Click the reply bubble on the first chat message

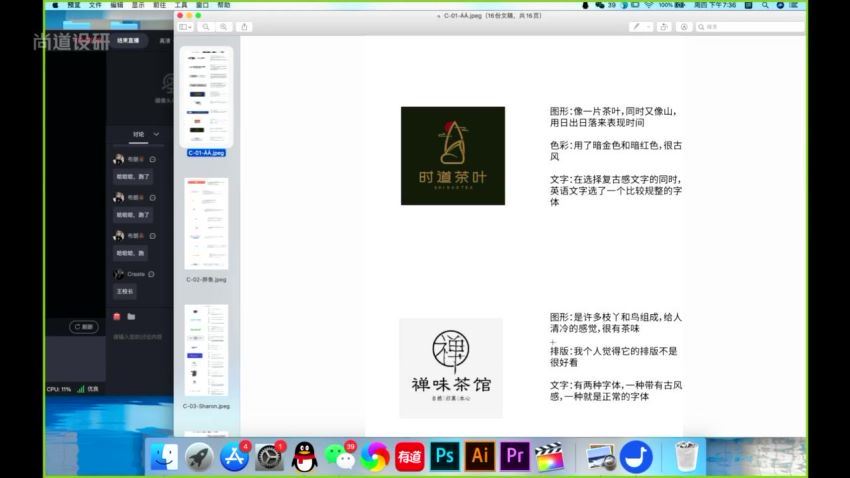[153, 159]
